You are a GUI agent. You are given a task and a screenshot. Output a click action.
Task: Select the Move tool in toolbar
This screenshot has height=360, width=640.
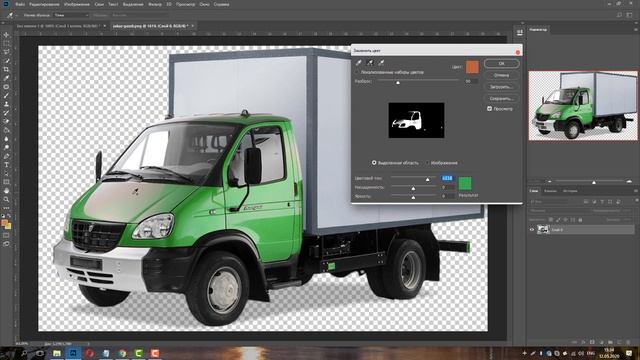(x=7, y=35)
